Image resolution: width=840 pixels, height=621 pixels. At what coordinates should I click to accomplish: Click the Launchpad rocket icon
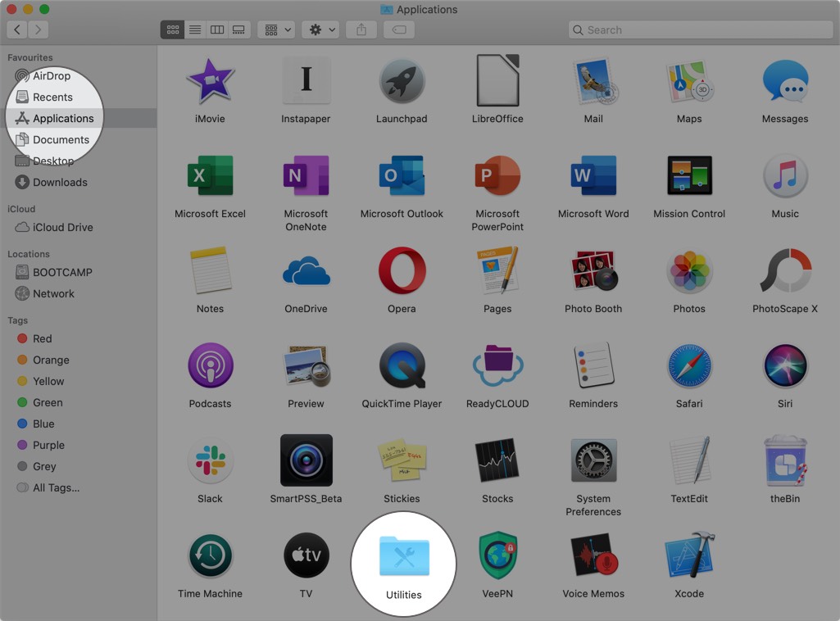[x=402, y=81]
